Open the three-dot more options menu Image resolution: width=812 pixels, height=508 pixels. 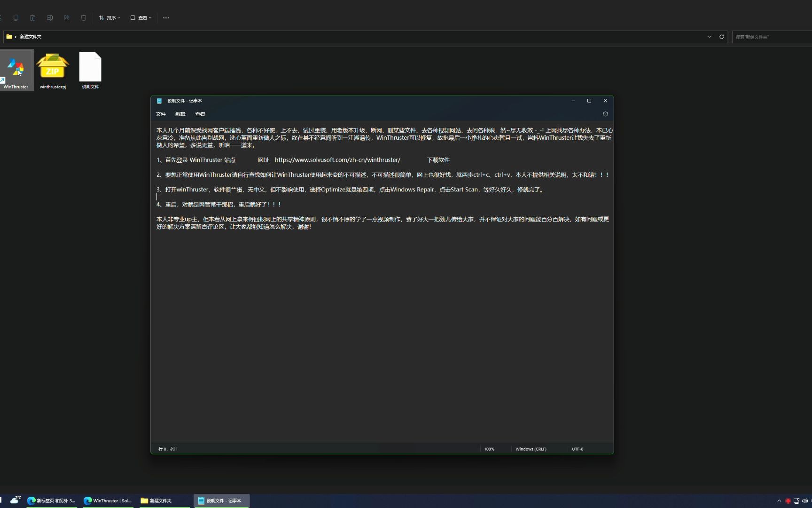point(166,18)
